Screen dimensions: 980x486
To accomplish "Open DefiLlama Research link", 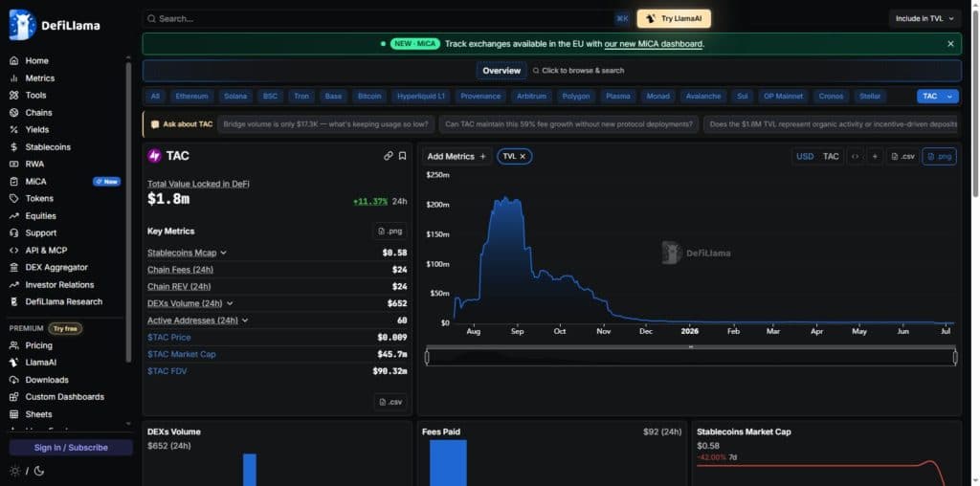I will click(x=64, y=301).
